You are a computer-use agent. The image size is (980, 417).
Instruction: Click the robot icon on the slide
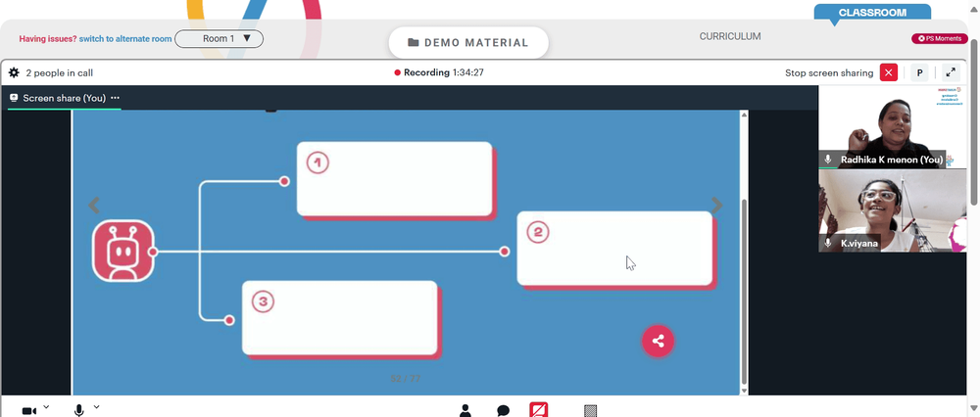(x=123, y=251)
